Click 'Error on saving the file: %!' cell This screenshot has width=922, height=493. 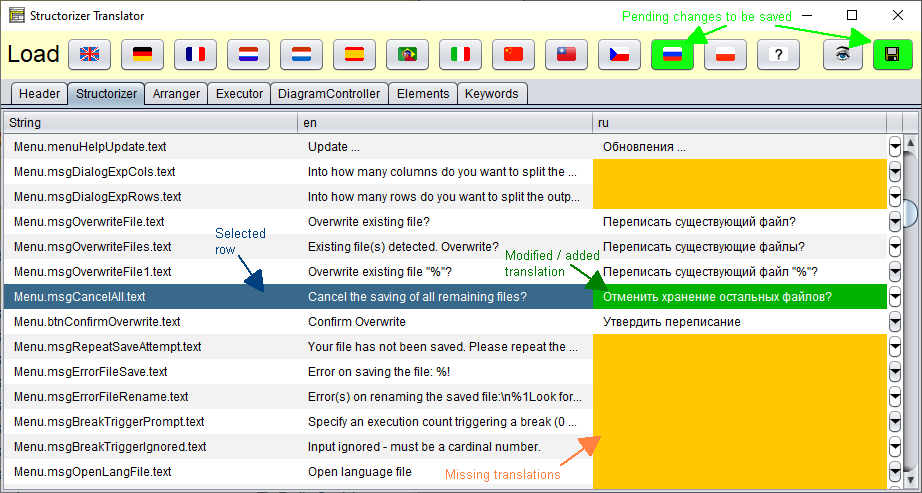[445, 372]
